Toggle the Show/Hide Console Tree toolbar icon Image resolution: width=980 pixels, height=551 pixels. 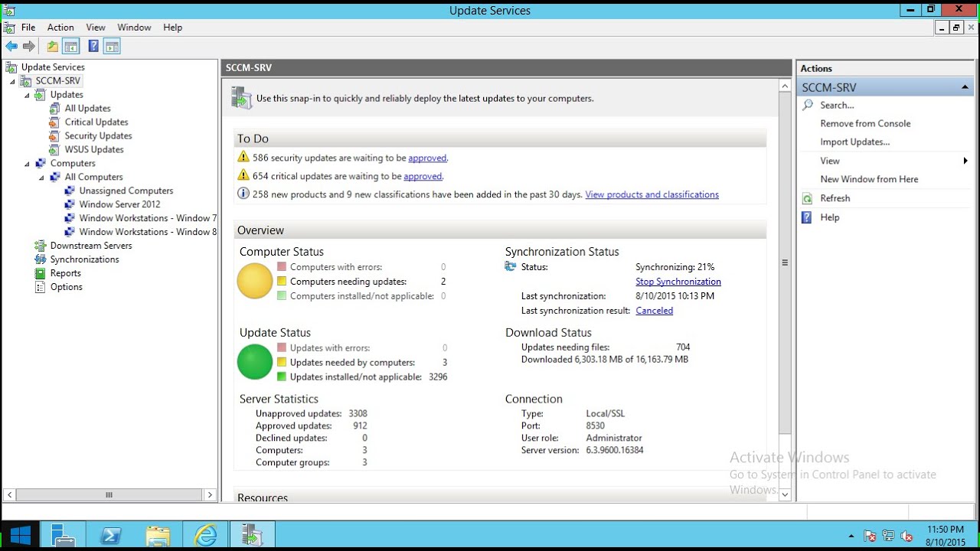[x=70, y=47]
